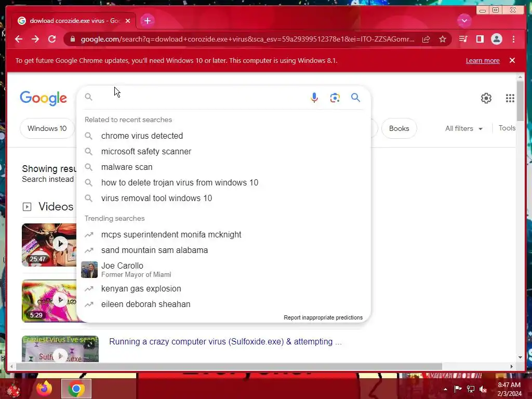Play the 5:29 video thumbnail
The image size is (532, 399).
(x=49, y=301)
